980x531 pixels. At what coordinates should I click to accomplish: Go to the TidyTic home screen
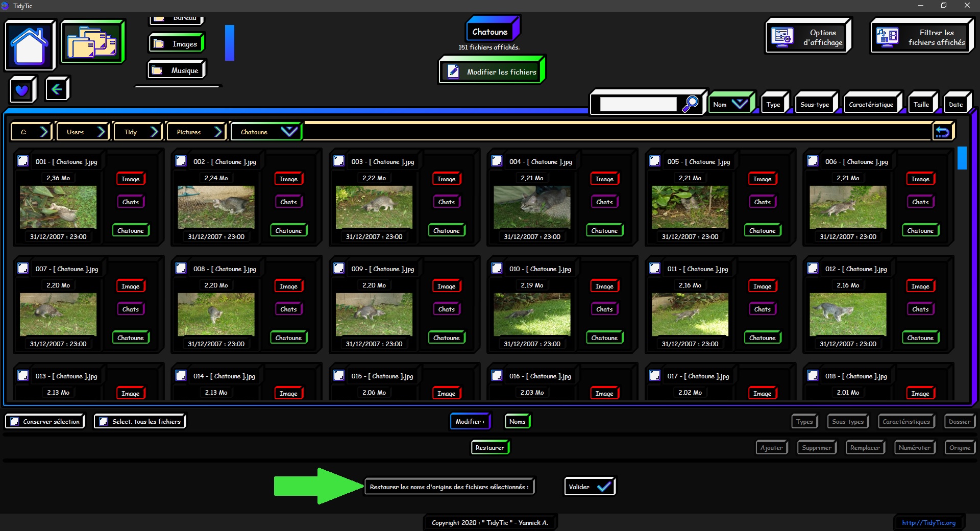point(30,45)
